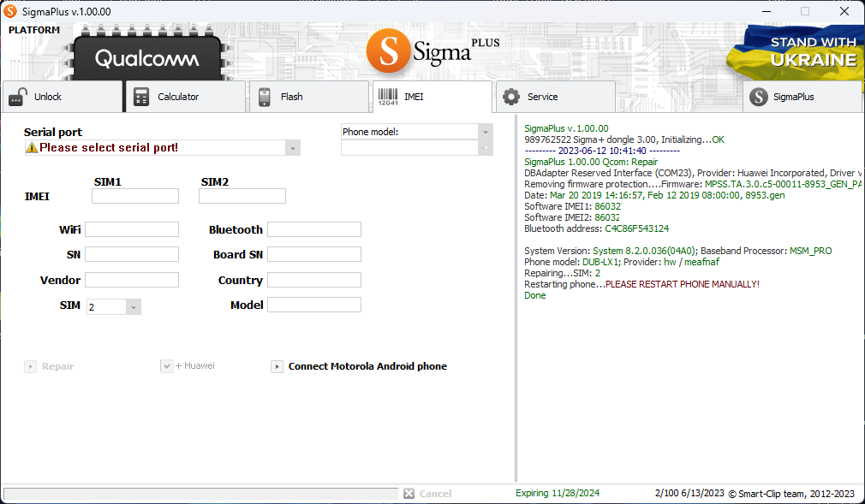Click the 'Expiring 11/28/2024' status text
The image size is (865, 504).
558,493
